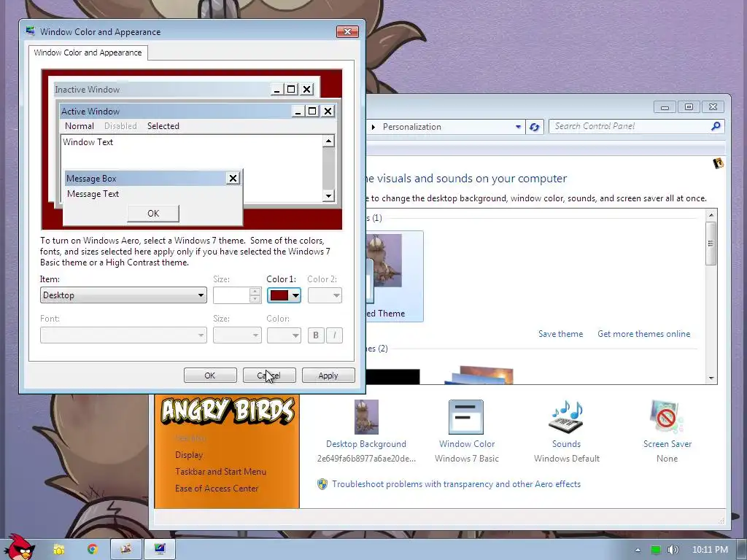Click the item Size spinner box
This screenshot has height=560, width=747.
click(237, 295)
